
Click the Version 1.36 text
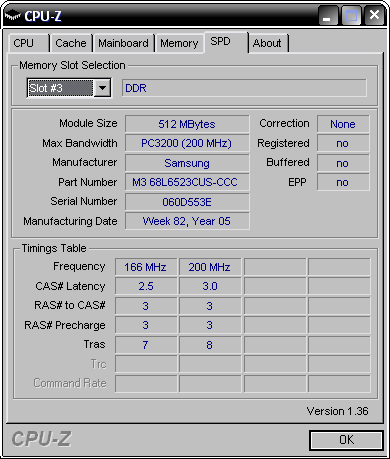[x=337, y=411]
